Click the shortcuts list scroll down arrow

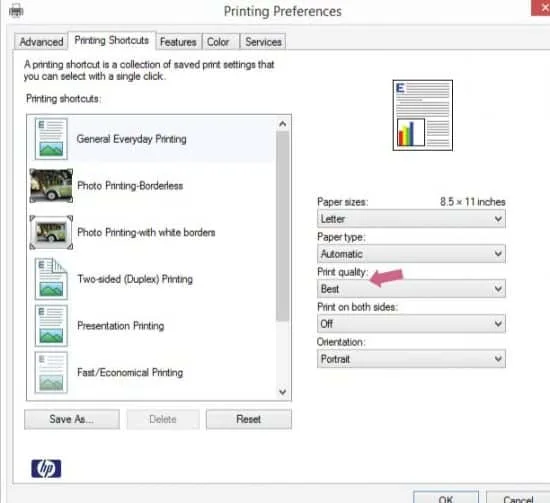(x=283, y=392)
